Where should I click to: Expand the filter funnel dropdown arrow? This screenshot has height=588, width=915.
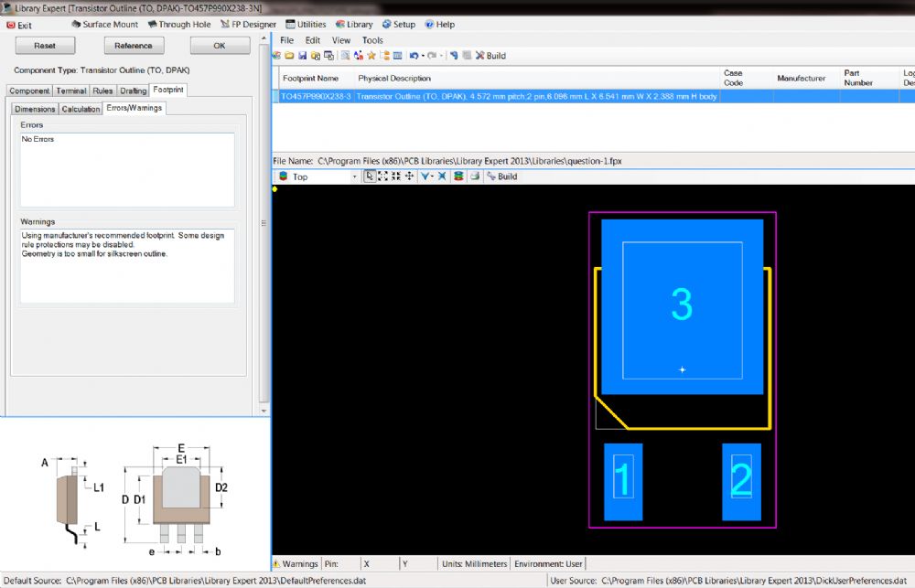[x=433, y=176]
